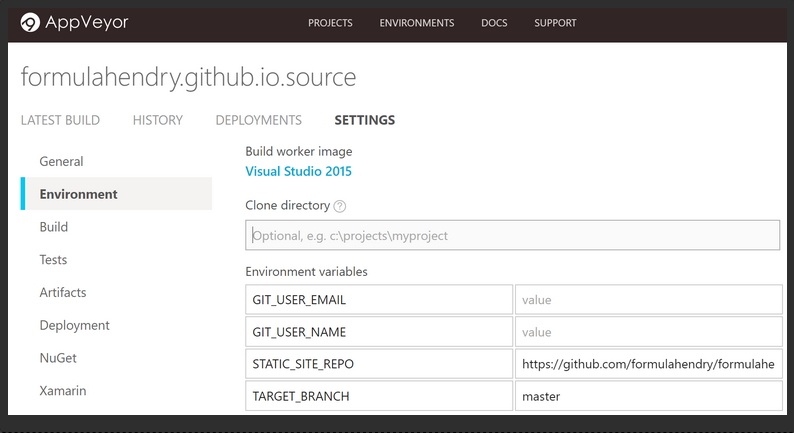Click the GIT_USER_EMAIL value field
The width and height of the screenshot is (794, 433).
(x=649, y=299)
